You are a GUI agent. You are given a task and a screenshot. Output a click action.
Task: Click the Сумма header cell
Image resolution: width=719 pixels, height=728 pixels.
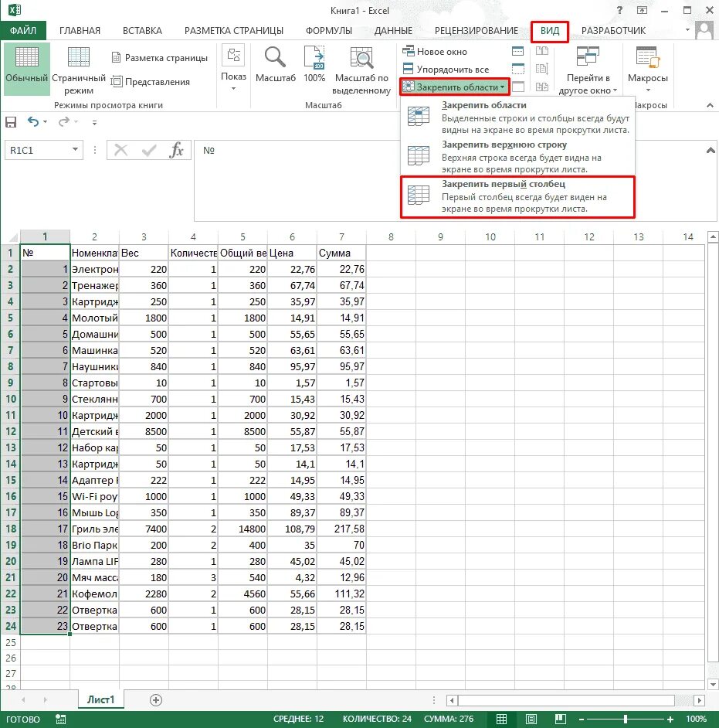point(342,253)
